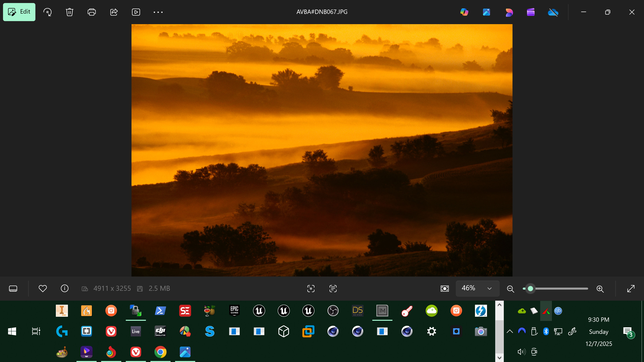Click the zoom out magnifier icon
The image size is (644, 362).
[510, 289]
